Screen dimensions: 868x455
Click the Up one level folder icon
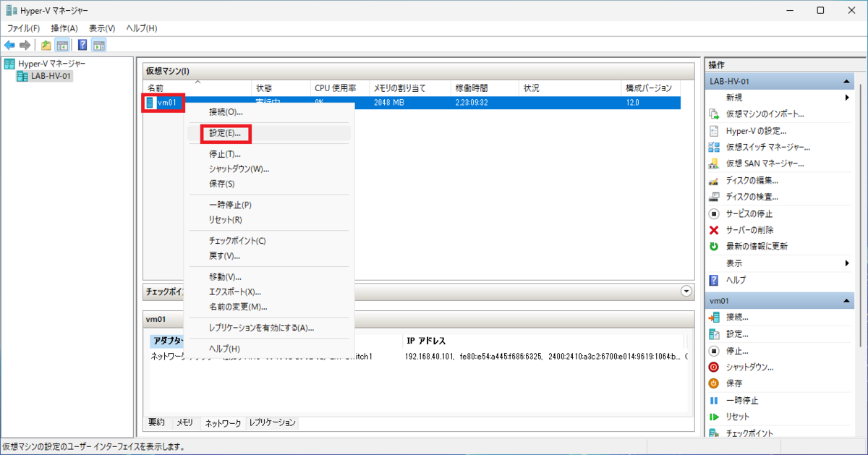(x=46, y=46)
